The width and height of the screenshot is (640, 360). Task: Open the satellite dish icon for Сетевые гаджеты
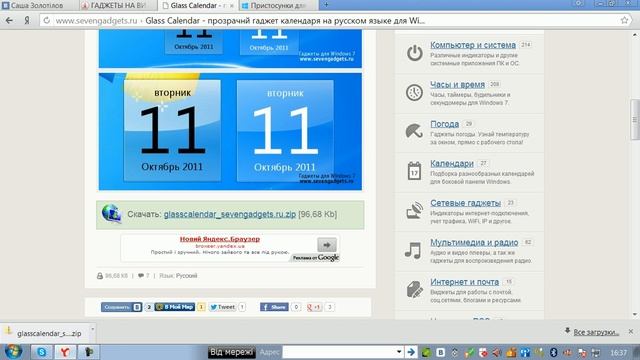click(x=414, y=210)
